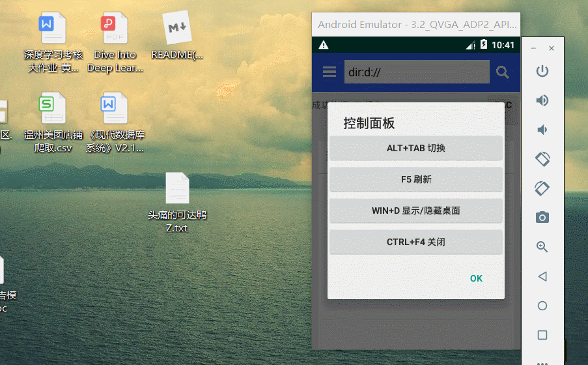Click the warning triangle in Android status bar
Image resolution: width=588 pixels, height=365 pixels.
pyautogui.click(x=324, y=46)
